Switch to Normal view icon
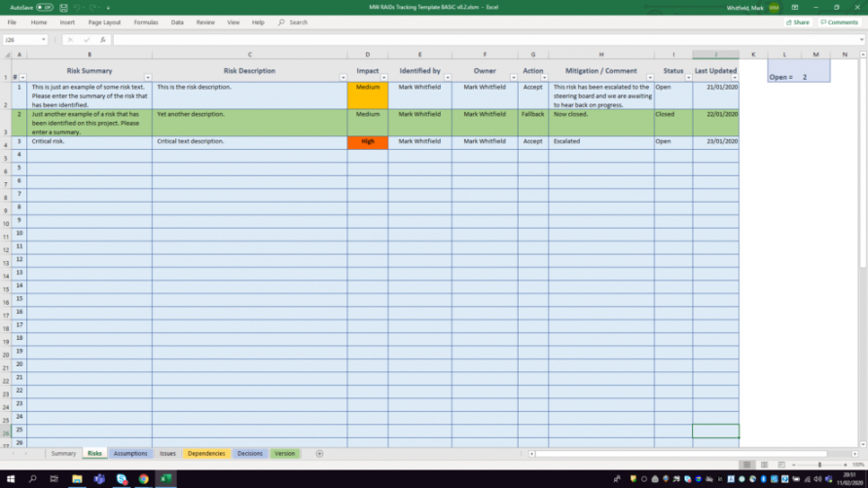Viewport: 868px width, 488px height. 746,465
